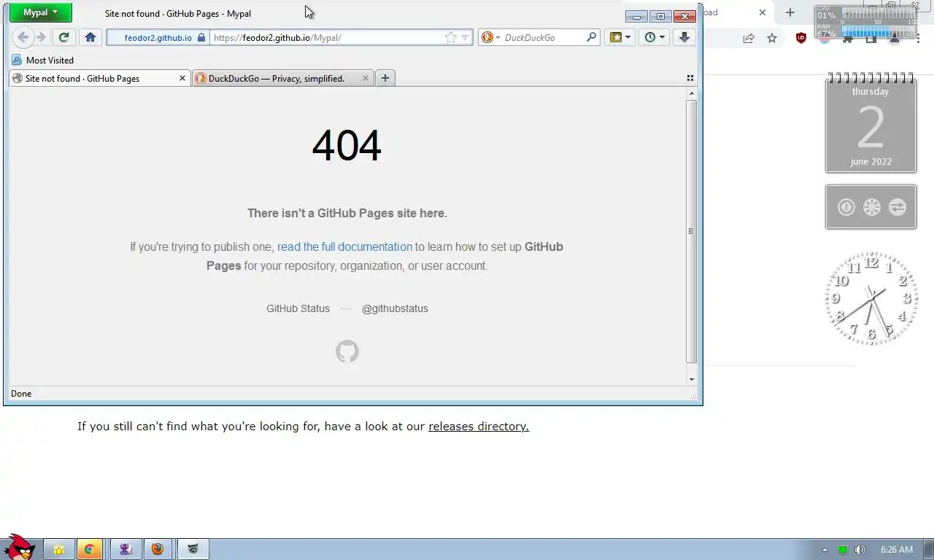Bookmark the page with Chrome's star
The height and width of the screenshot is (560, 934).
(772, 39)
